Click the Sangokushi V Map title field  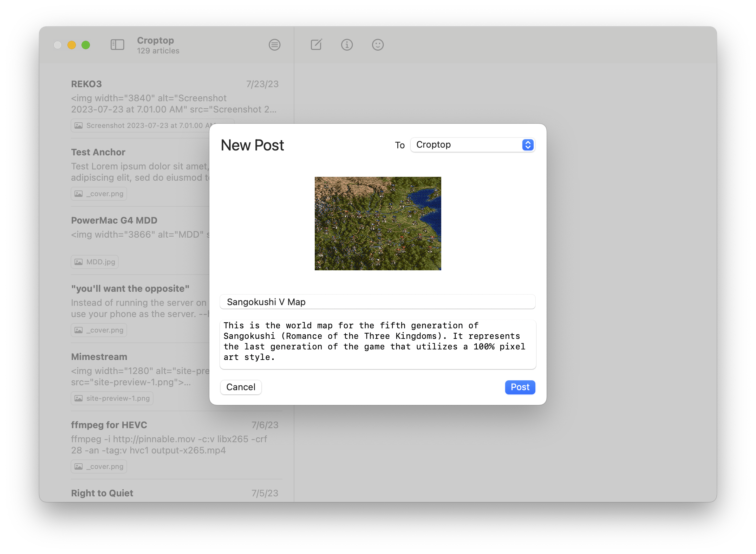pyautogui.click(x=377, y=302)
